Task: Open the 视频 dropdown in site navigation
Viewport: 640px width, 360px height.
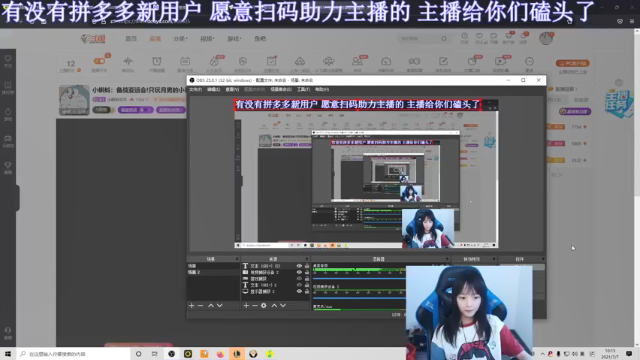Action: point(207,38)
